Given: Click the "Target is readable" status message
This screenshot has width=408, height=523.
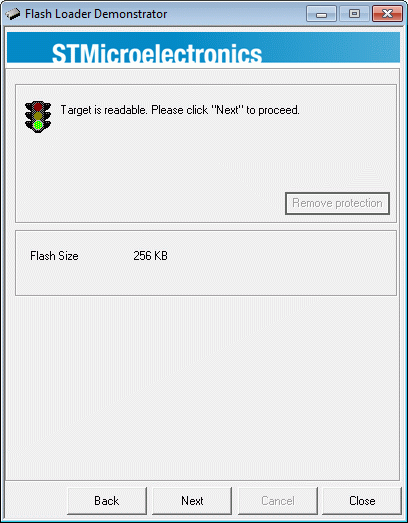Looking at the screenshot, I should [180, 110].
